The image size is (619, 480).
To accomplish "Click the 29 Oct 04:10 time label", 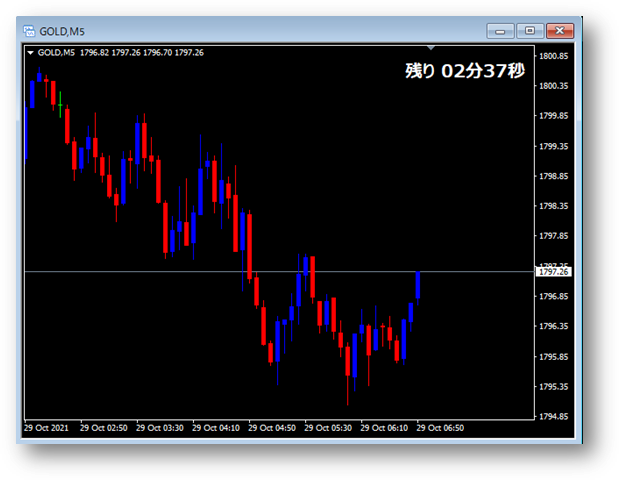I will click(x=216, y=428).
